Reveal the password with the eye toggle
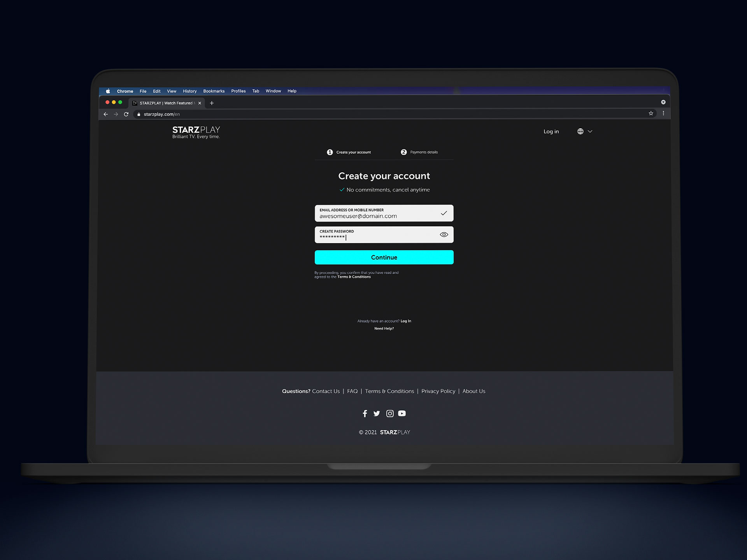747x560 pixels. click(444, 234)
